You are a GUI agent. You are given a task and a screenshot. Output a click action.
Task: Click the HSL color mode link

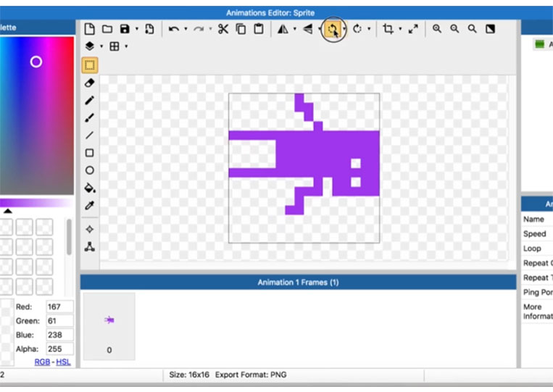coord(64,362)
